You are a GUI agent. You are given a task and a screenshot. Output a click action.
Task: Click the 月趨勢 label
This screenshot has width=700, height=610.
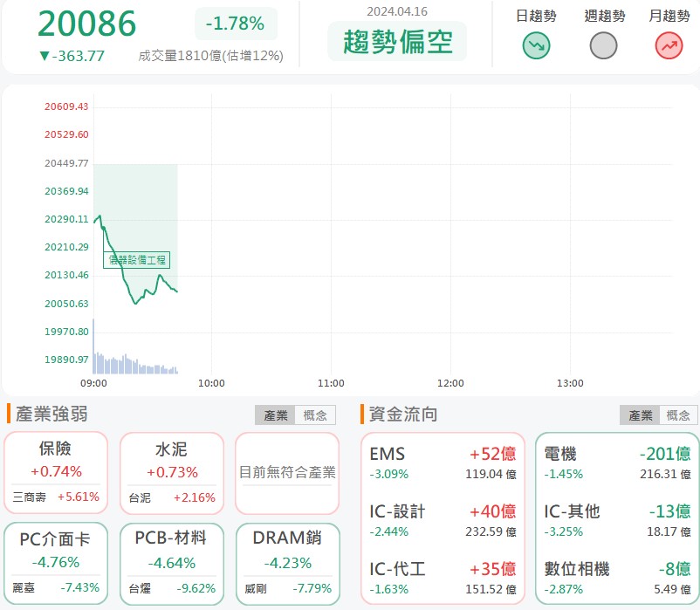tap(669, 16)
